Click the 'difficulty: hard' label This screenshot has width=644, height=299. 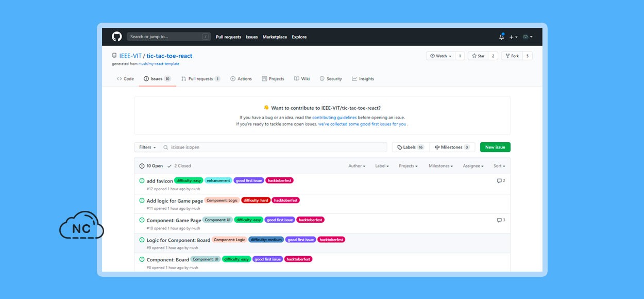pyautogui.click(x=256, y=200)
